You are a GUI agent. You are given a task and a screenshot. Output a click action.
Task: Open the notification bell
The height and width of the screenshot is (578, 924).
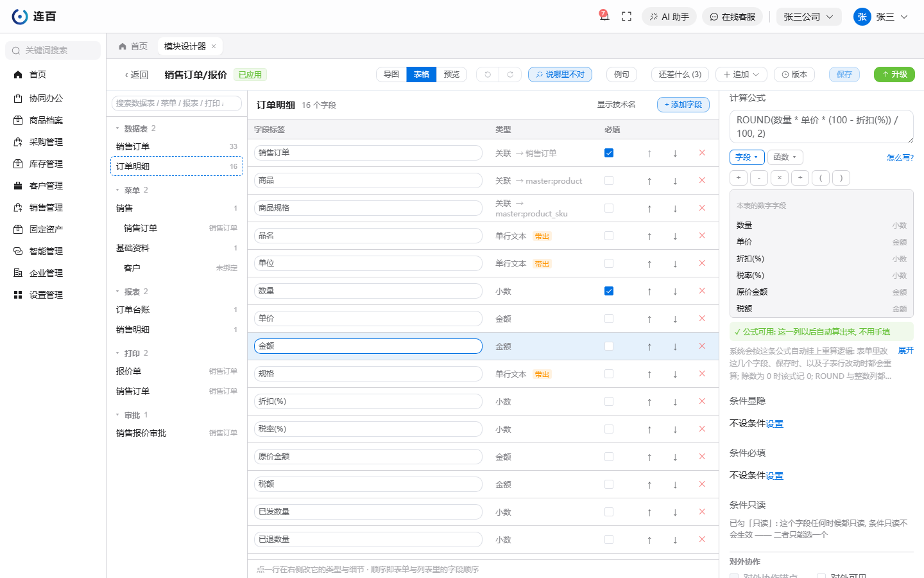coord(604,17)
